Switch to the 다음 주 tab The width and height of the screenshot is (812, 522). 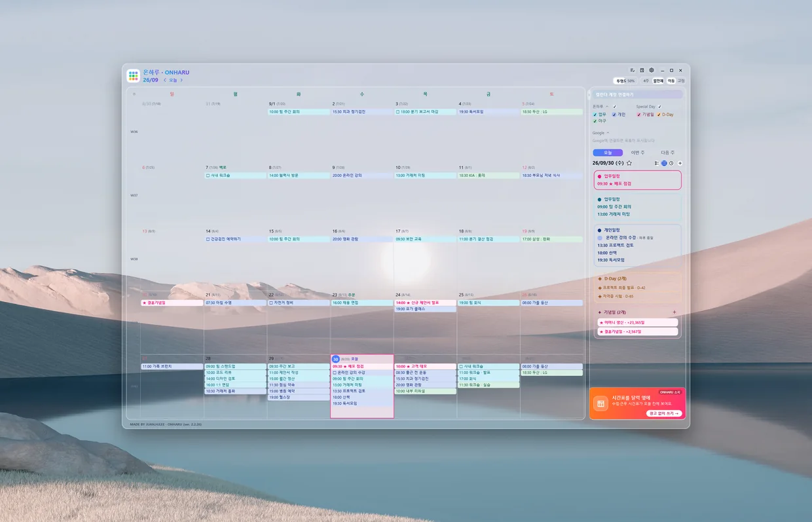(x=668, y=153)
